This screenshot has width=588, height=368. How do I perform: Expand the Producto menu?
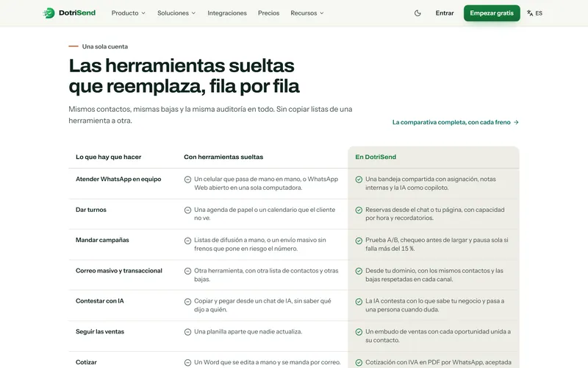[128, 13]
